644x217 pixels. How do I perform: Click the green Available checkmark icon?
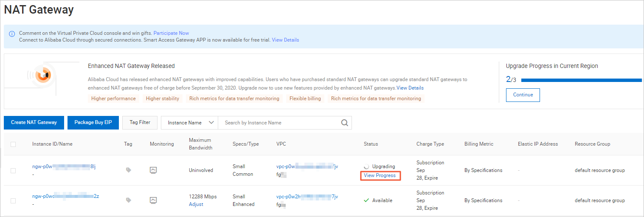[366, 200]
